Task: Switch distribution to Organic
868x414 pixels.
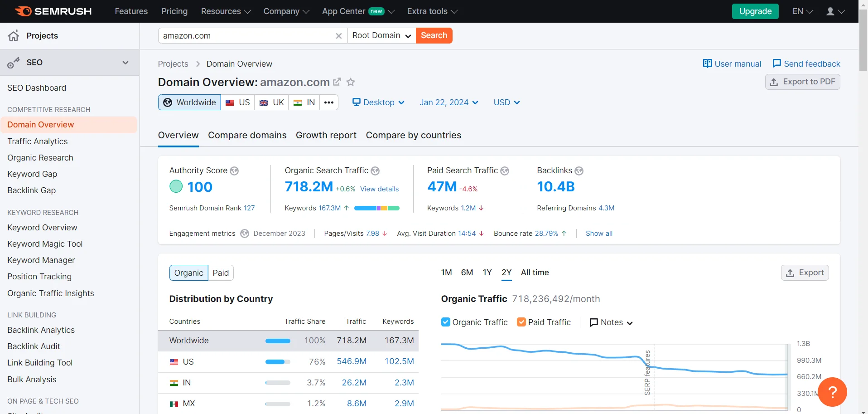Action: (188, 273)
